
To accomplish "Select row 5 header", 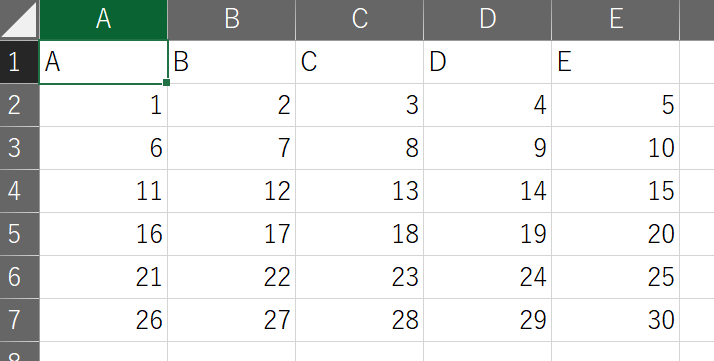I will click(x=20, y=234).
